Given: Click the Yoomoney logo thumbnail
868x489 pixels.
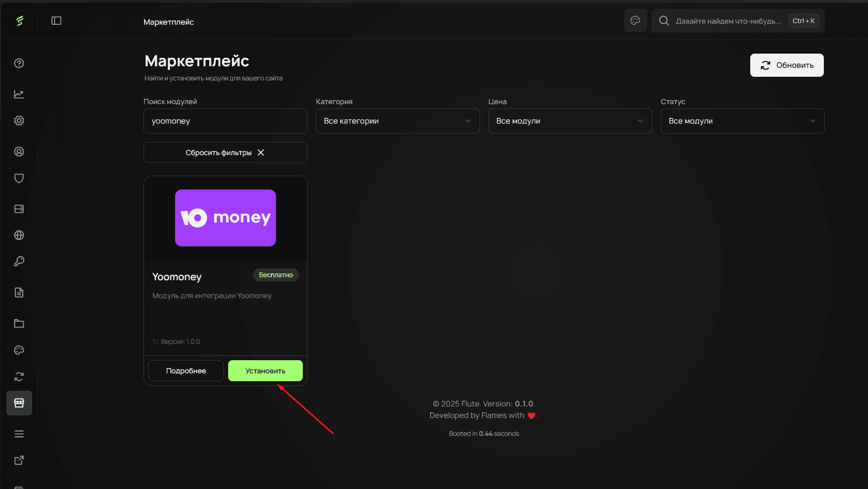Looking at the screenshot, I should click(x=226, y=218).
